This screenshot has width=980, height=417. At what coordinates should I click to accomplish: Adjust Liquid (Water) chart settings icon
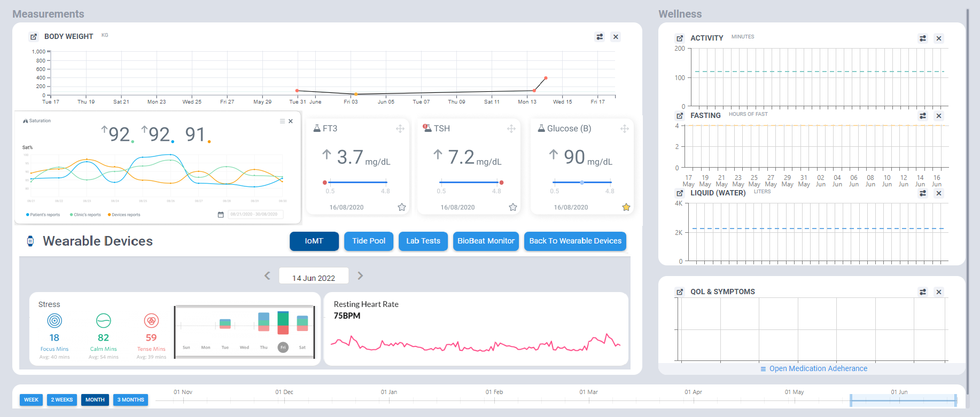[x=923, y=193]
